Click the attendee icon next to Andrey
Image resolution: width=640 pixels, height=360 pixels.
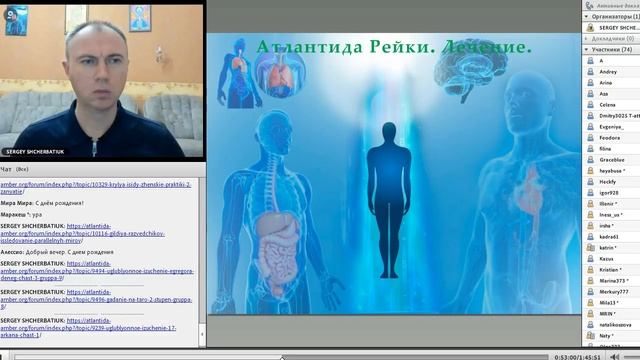click(x=590, y=72)
